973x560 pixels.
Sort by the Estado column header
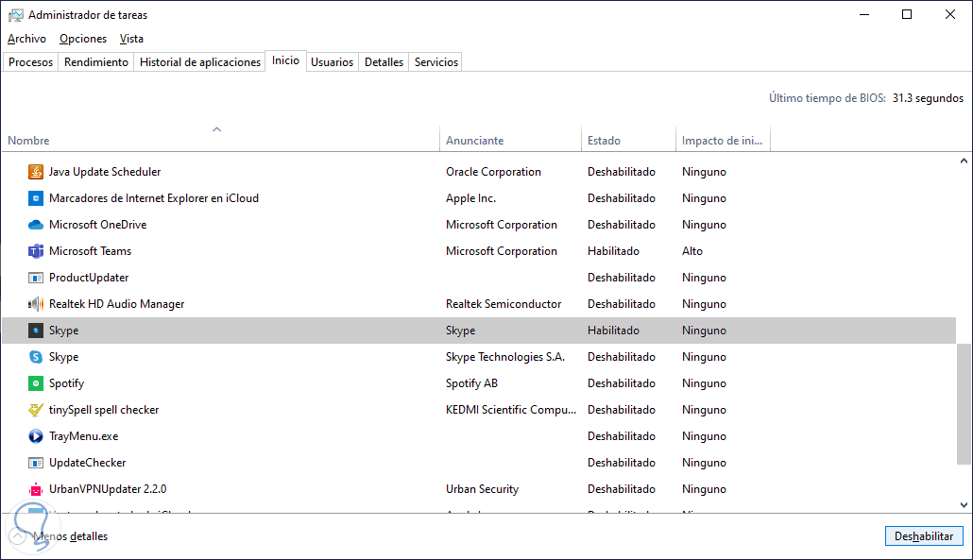tap(605, 141)
